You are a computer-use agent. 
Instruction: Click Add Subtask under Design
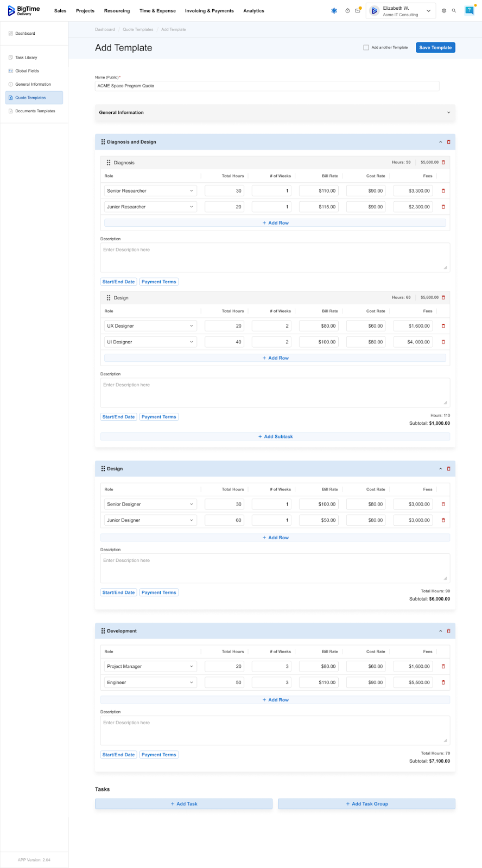275,437
